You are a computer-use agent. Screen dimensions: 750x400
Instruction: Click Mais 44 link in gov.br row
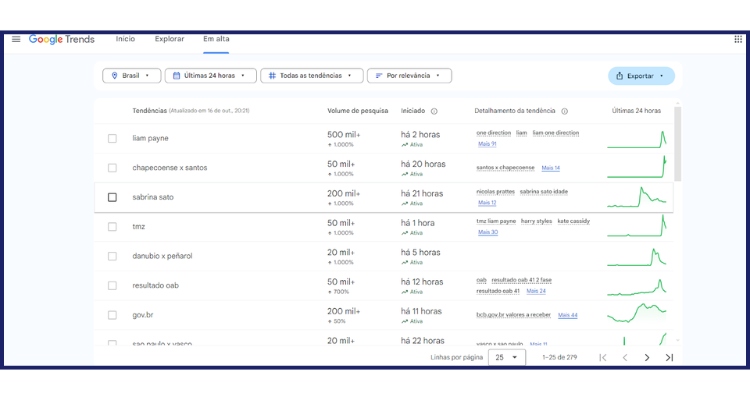pyautogui.click(x=568, y=315)
